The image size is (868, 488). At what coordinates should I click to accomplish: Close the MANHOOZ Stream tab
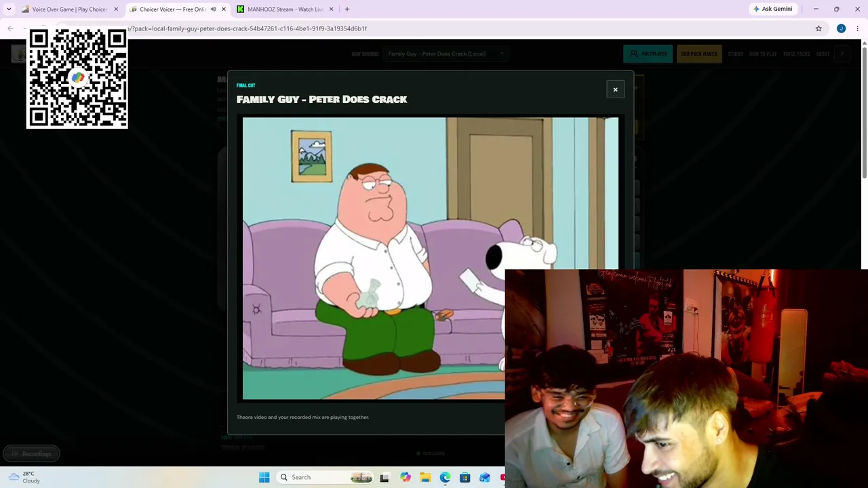(331, 9)
